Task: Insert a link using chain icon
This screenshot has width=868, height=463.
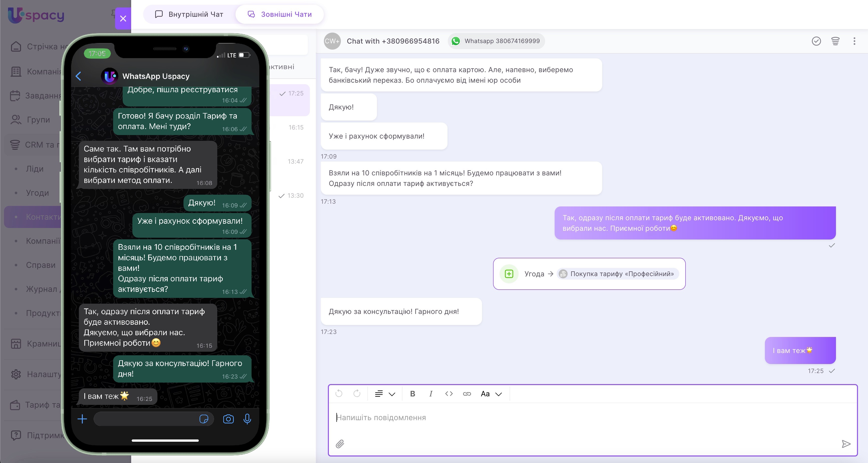Action: click(467, 394)
